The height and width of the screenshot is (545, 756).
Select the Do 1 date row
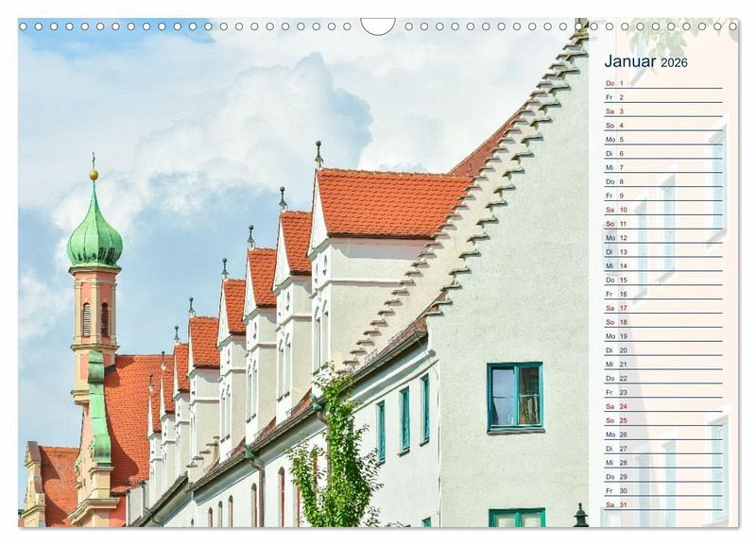(662, 83)
